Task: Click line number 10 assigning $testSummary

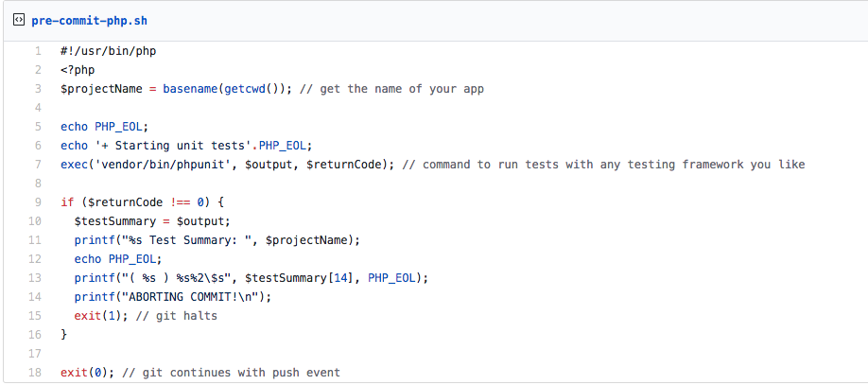Action: pos(35,221)
